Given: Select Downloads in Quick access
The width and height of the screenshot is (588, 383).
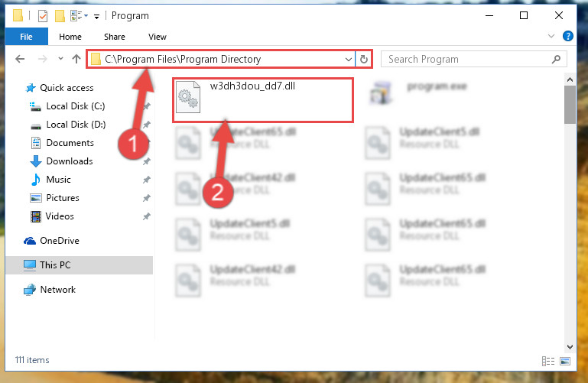Looking at the screenshot, I should [x=70, y=161].
